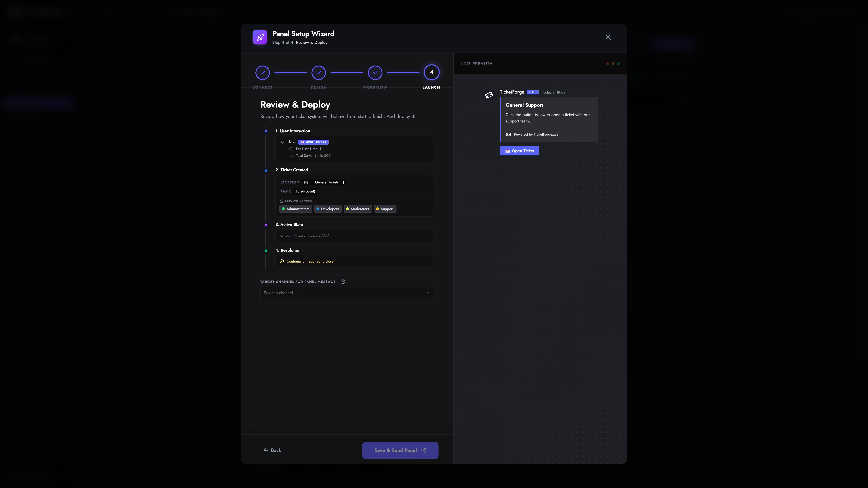This screenshot has height=488, width=868.
Task: Click Save & Send Panel
Action: coord(400,450)
